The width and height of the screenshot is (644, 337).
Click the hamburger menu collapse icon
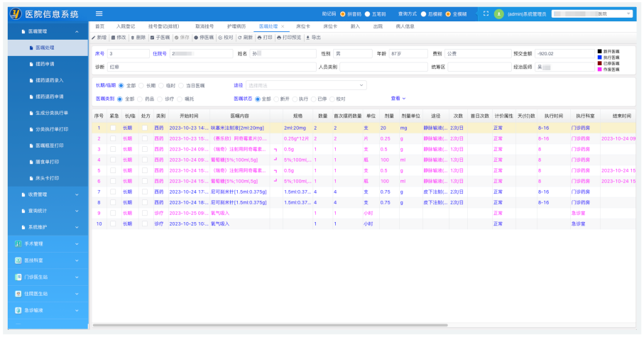pos(99,13)
